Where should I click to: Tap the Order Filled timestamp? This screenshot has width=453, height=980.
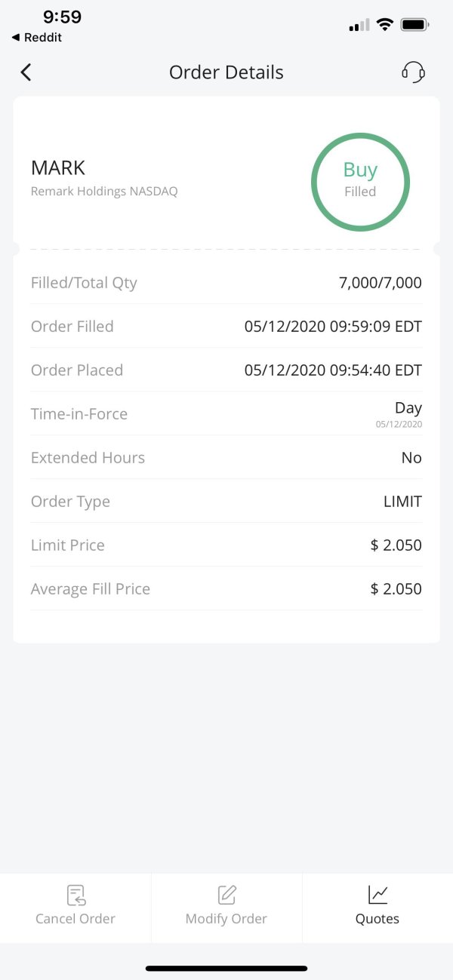tap(333, 327)
